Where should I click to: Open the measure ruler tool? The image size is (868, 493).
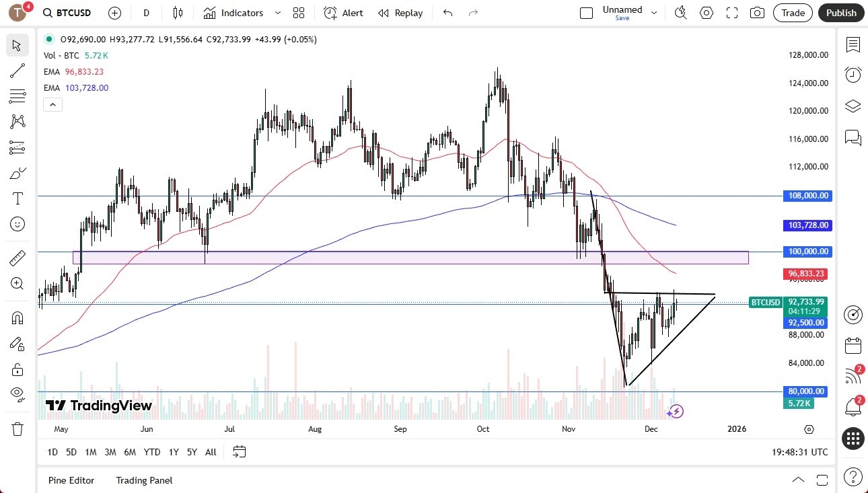17,258
